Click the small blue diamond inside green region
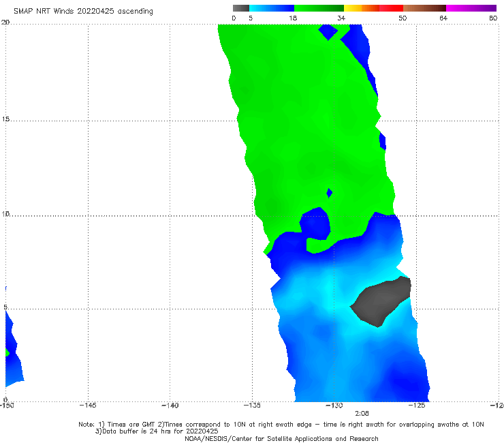The image size is (504, 443). pos(329,193)
